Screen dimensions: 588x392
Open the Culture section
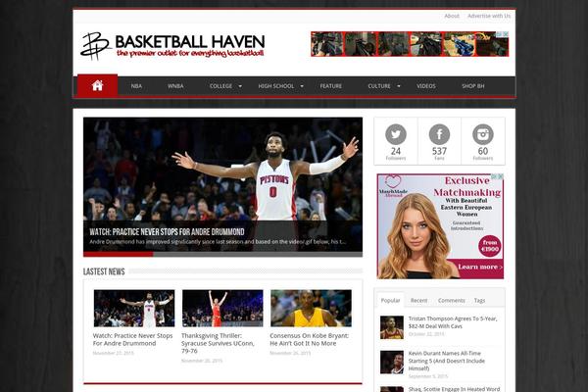pos(379,86)
